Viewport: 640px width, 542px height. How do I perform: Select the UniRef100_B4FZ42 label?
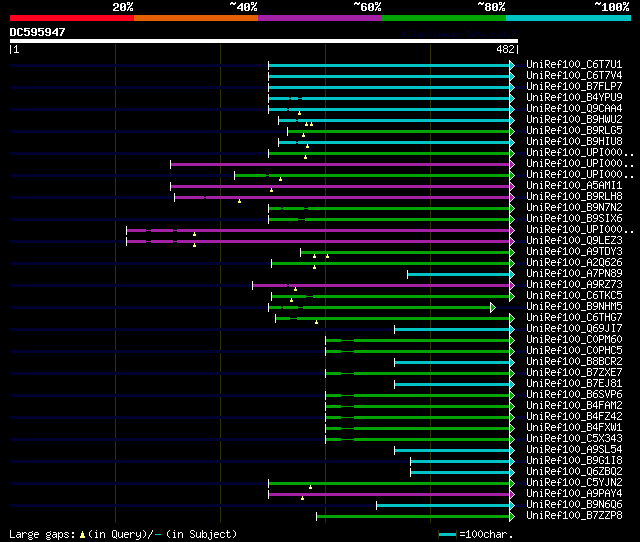coord(574,417)
